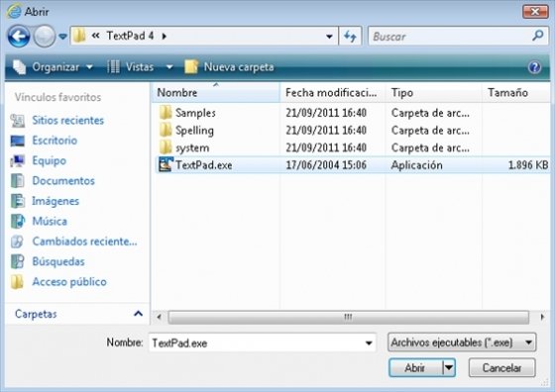The height and width of the screenshot is (392, 555).
Task: Click the scroll left arrow
Action: tap(160, 317)
